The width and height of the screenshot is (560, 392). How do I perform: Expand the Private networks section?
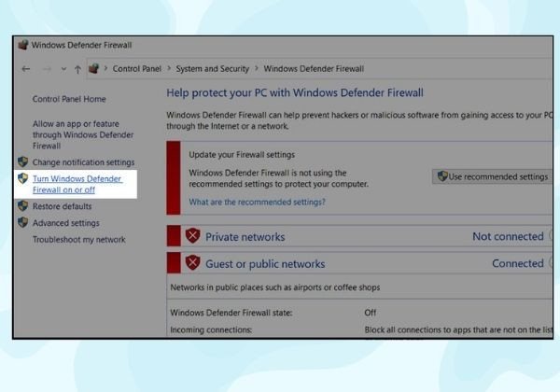click(x=551, y=236)
